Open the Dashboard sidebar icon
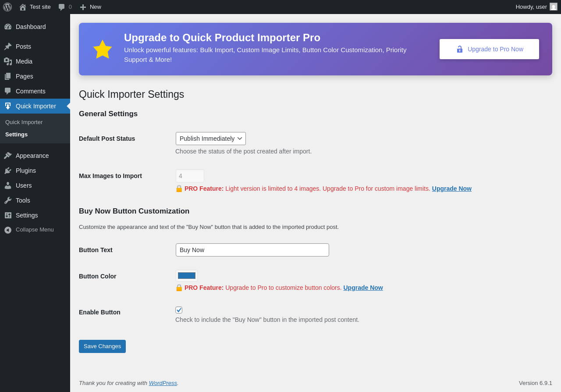This screenshot has width=561, height=392. tap(8, 27)
